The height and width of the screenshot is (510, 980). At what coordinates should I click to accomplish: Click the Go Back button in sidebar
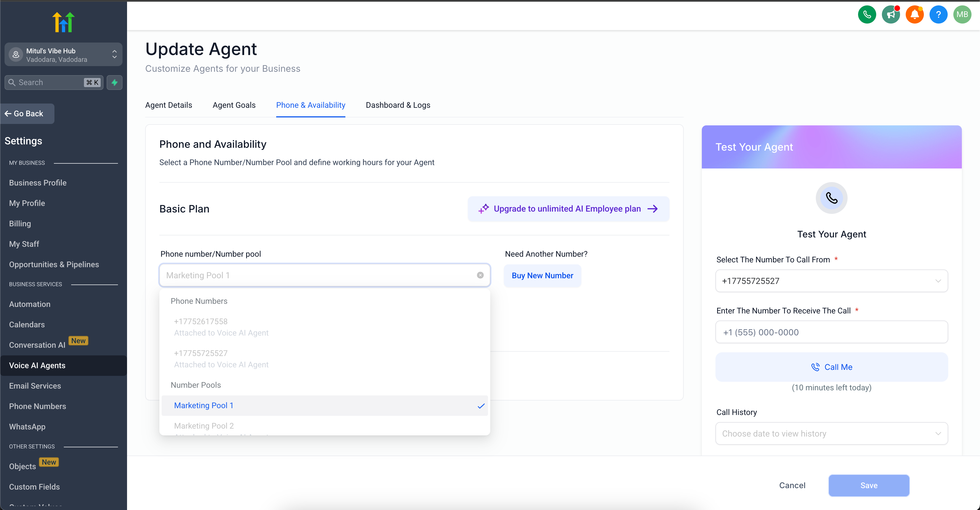point(28,113)
